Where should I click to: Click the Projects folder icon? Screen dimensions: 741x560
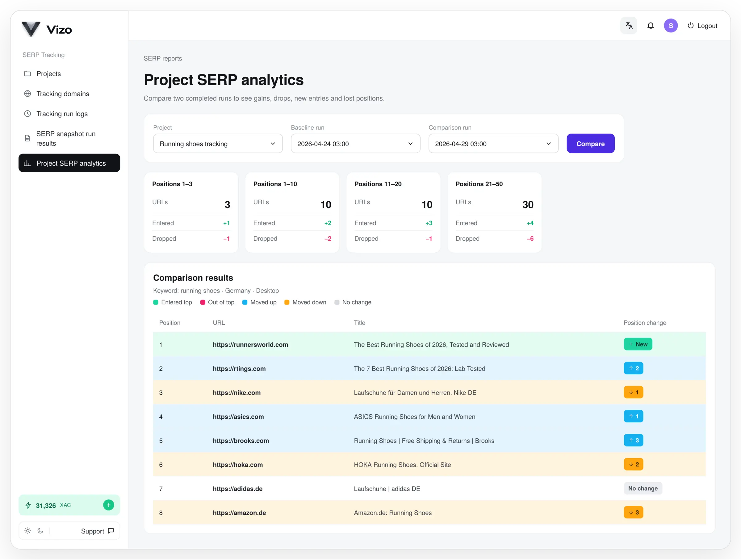click(27, 74)
